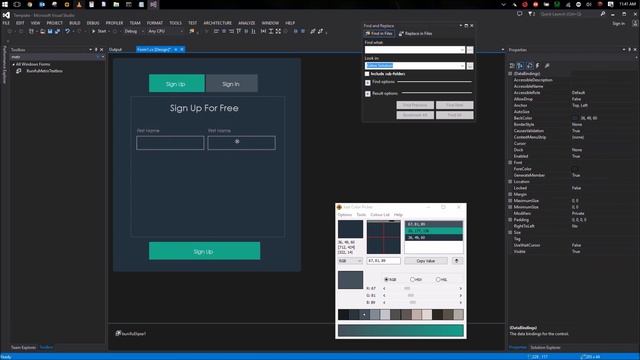This screenshot has height=360, width=640.
Task: Open the Colour List menu in color picker
Action: click(x=380, y=215)
